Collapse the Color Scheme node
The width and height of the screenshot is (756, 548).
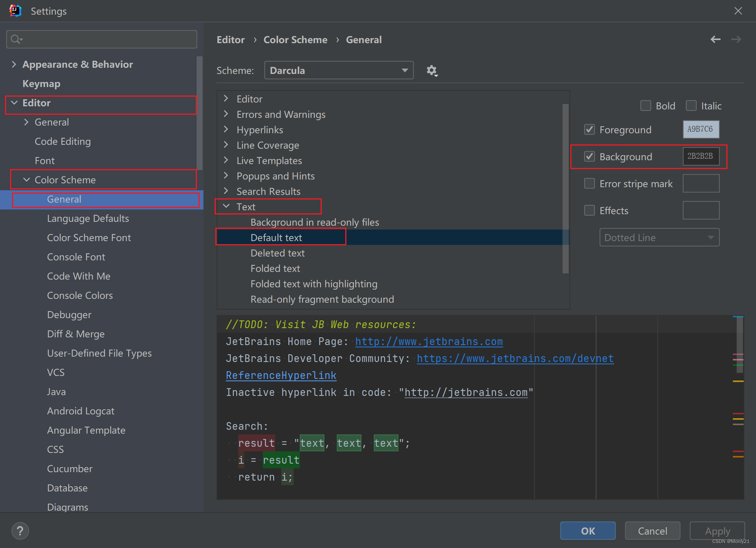point(26,180)
